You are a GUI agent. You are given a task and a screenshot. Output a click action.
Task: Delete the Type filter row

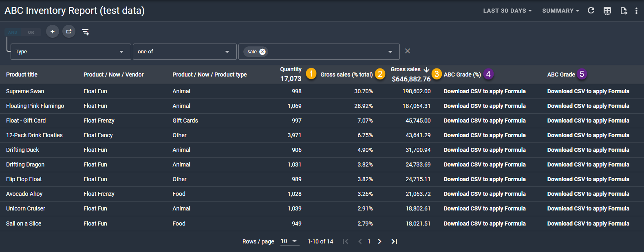click(407, 51)
